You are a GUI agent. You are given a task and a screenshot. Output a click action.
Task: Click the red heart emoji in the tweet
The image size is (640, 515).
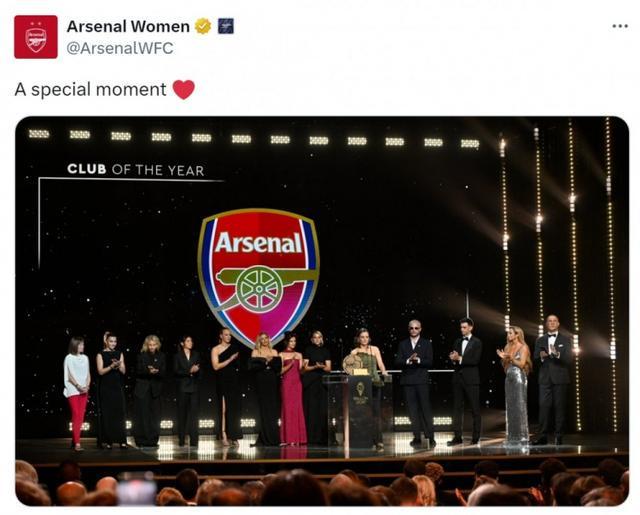[x=183, y=90]
